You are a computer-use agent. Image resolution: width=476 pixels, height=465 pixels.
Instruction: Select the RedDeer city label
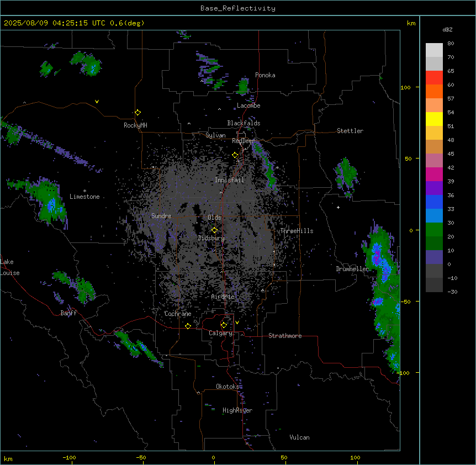244,141
